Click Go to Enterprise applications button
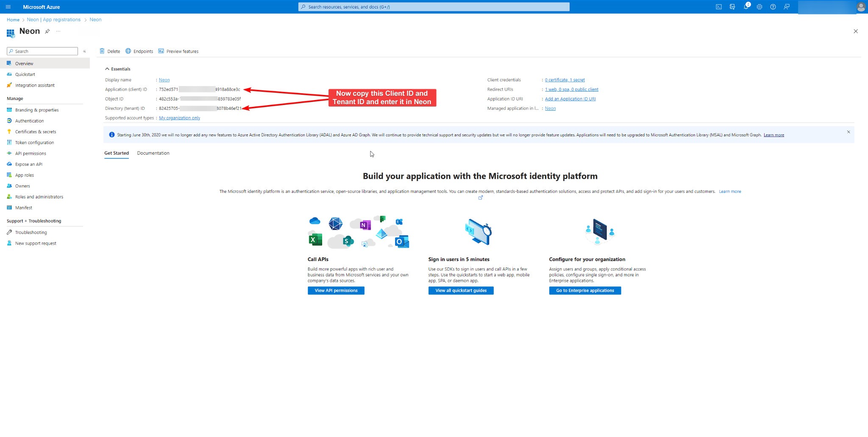The width and height of the screenshot is (868, 437). tap(585, 290)
